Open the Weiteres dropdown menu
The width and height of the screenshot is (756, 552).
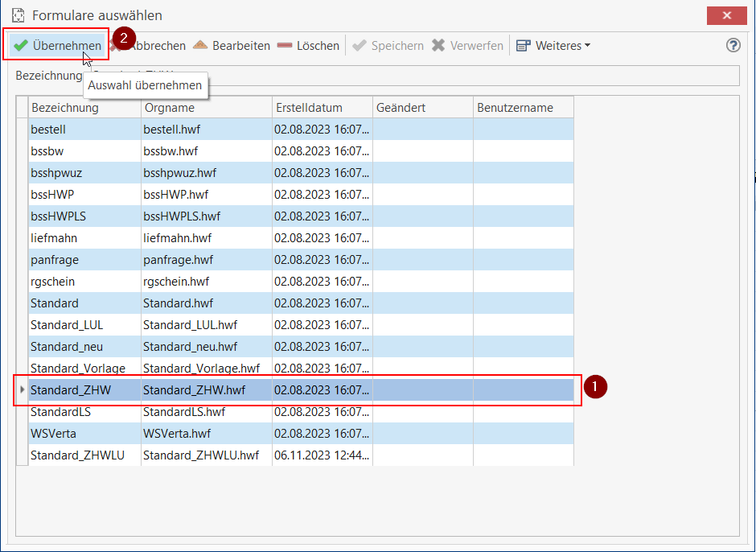tap(553, 46)
